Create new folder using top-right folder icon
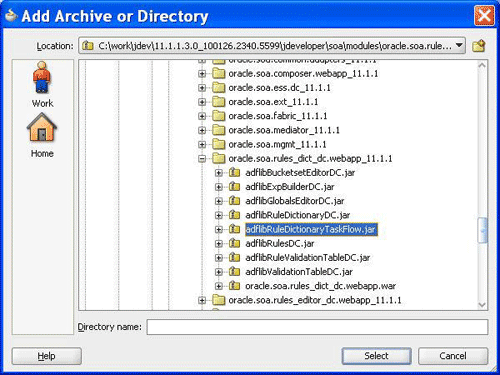 (x=479, y=46)
